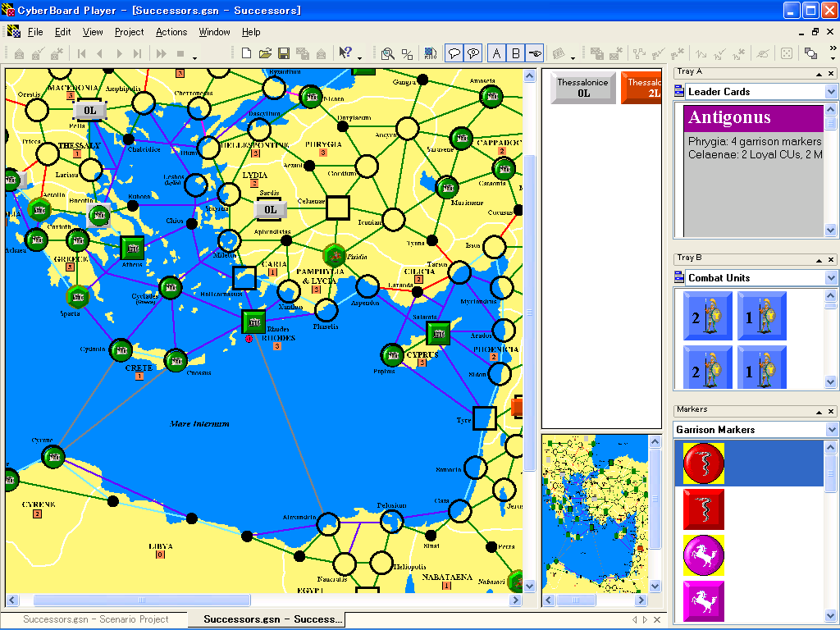
Task: Open toolbar options arrow after stop icon
Action: [195, 57]
